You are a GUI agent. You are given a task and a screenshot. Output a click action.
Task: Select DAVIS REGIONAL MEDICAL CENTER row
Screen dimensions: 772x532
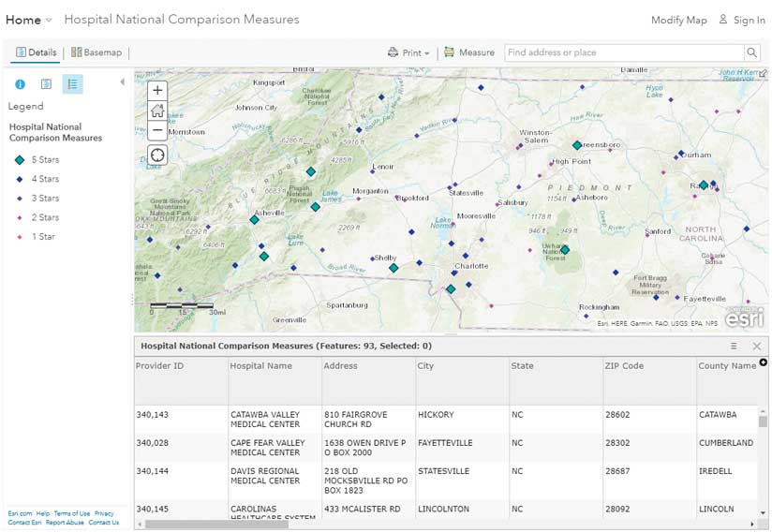coord(446,480)
